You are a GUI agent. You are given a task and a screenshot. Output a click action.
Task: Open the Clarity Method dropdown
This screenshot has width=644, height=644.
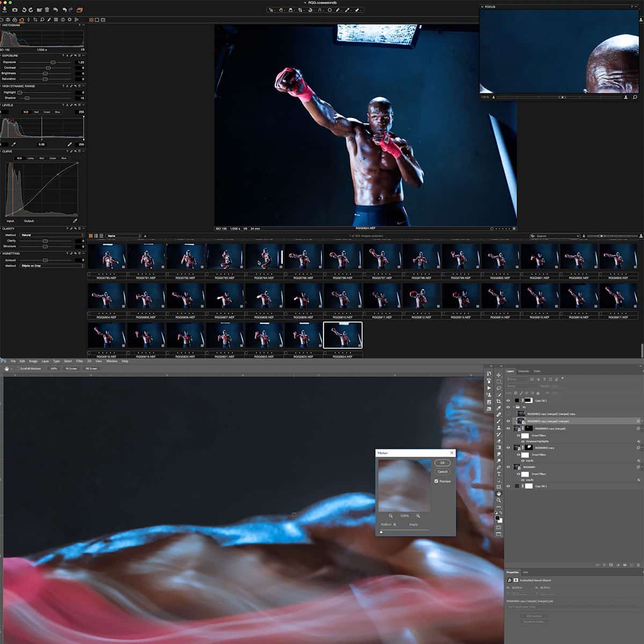[52, 235]
